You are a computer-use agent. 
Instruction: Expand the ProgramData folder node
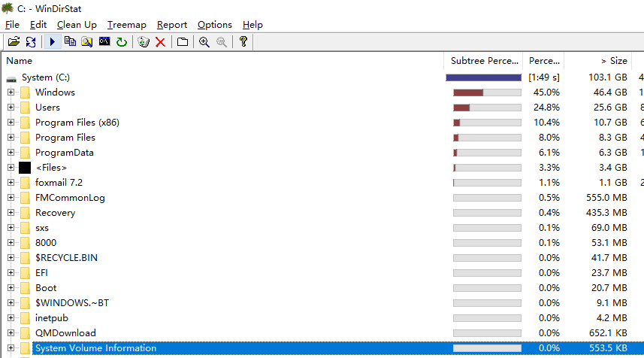(x=11, y=153)
